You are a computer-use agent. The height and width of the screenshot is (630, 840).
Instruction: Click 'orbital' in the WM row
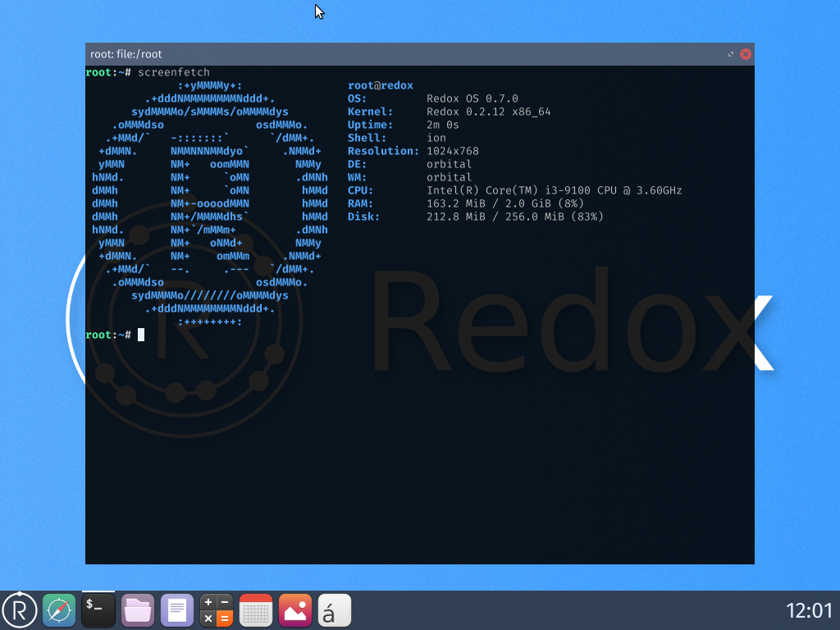click(450, 177)
